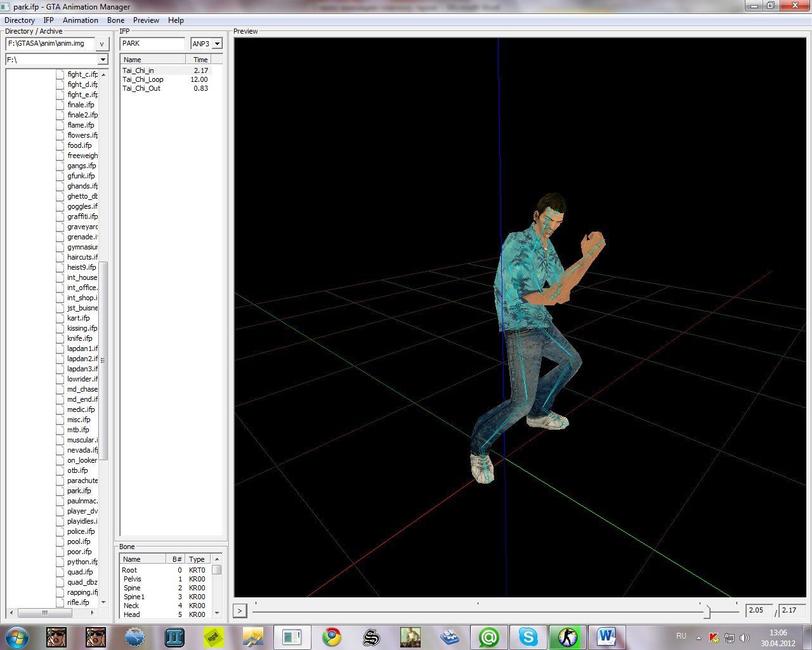
Task: Expand the F:\ drive dropdown
Action: (x=103, y=60)
